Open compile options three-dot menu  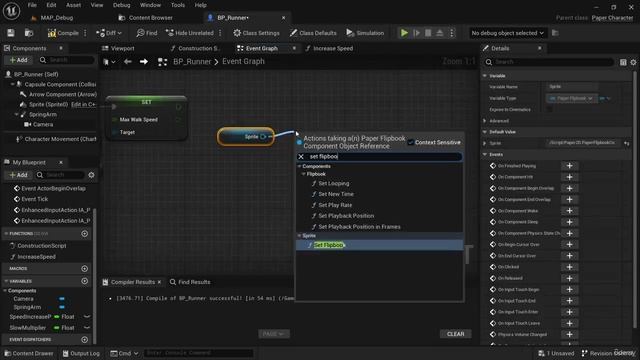pyautogui.click(x=85, y=33)
